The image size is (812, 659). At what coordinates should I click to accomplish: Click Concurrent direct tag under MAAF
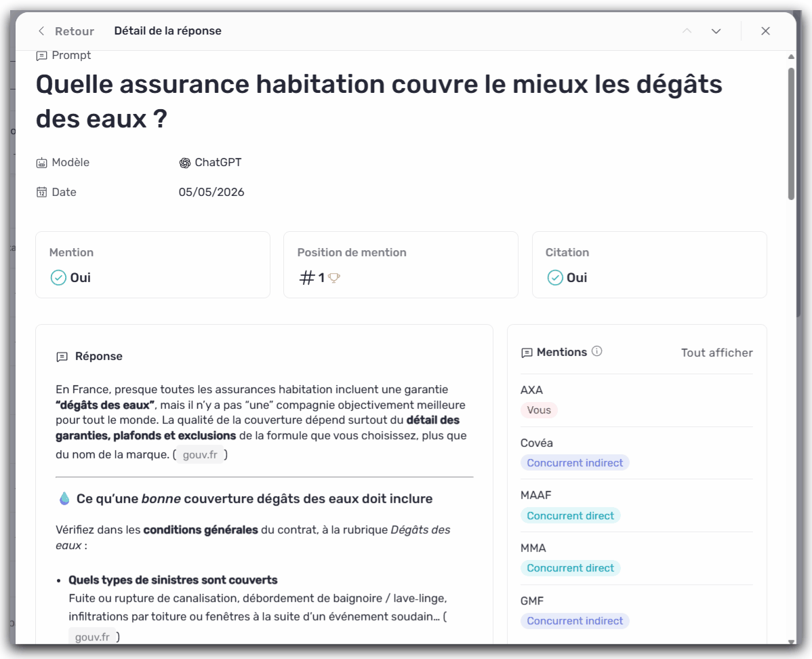click(570, 515)
